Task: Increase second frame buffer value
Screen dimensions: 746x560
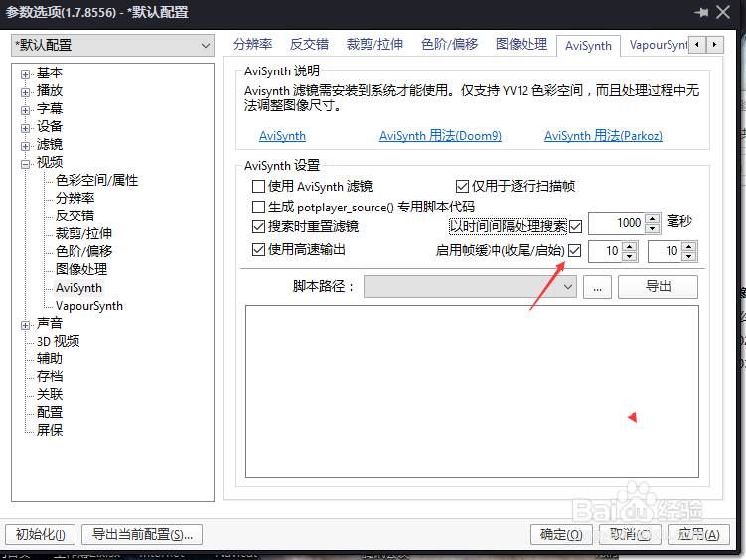Action: coord(689,246)
